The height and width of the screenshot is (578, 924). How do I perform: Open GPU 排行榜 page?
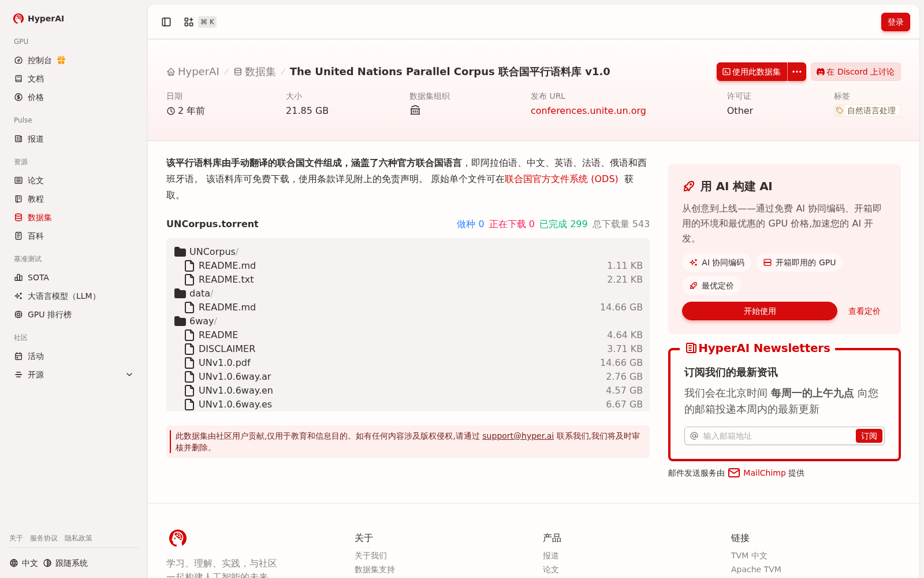74,314
